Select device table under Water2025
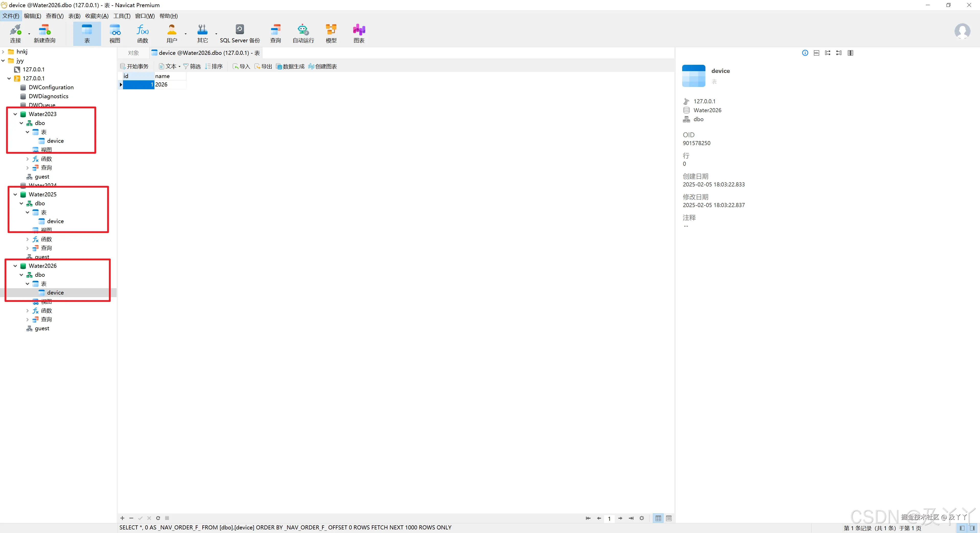Viewport: 980px width, 533px height. tap(55, 221)
